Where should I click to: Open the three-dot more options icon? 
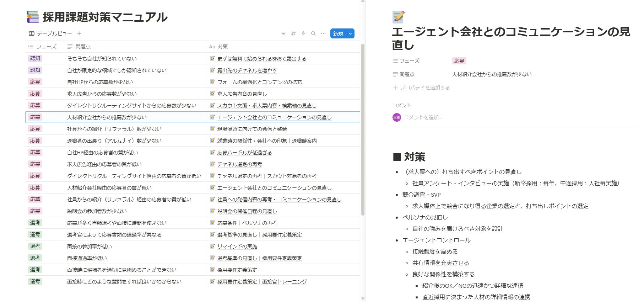pos(323,33)
